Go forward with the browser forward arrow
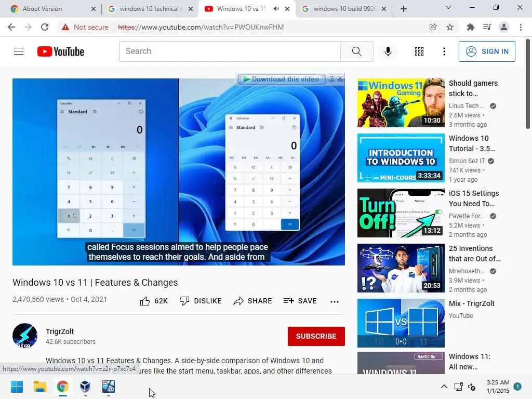Image resolution: width=532 pixels, height=399 pixels. pyautogui.click(x=28, y=27)
